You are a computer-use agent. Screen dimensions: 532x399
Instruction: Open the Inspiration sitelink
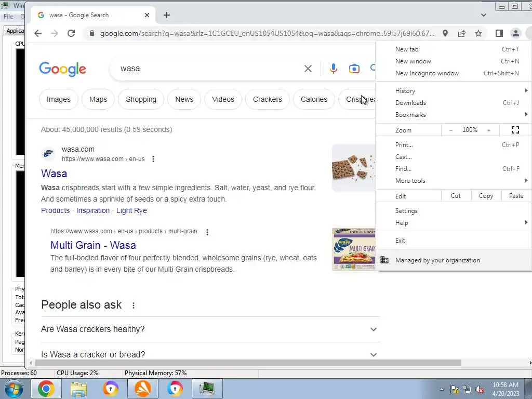tap(93, 210)
